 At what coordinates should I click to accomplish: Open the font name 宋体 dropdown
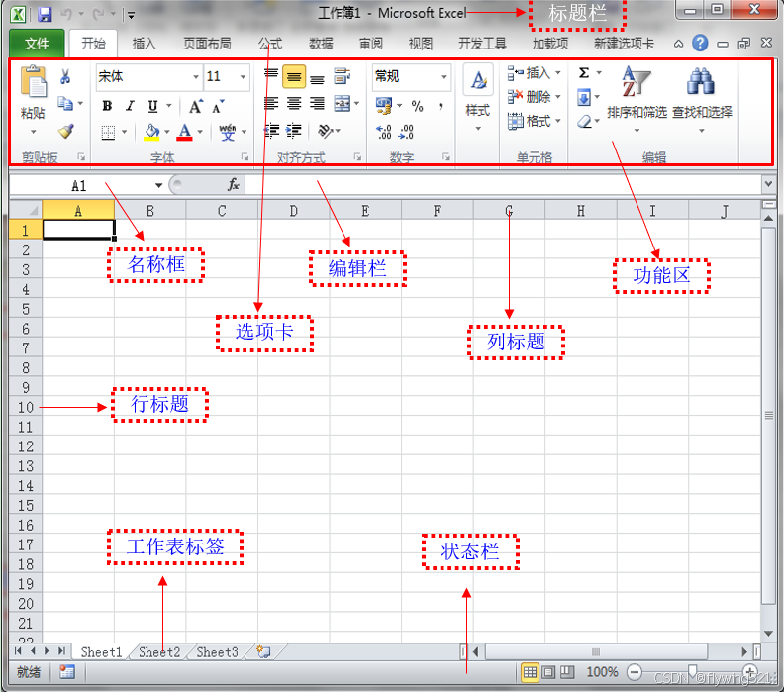(195, 77)
